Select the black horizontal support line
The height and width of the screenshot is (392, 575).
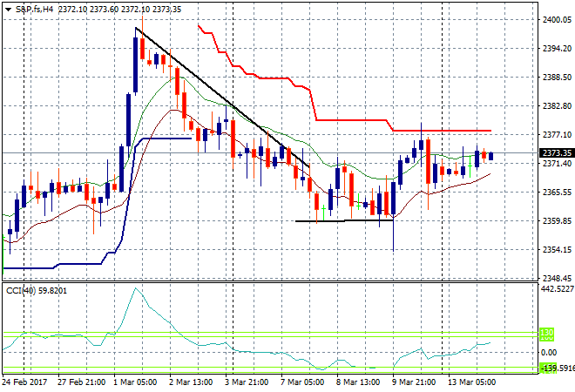[x=344, y=220]
